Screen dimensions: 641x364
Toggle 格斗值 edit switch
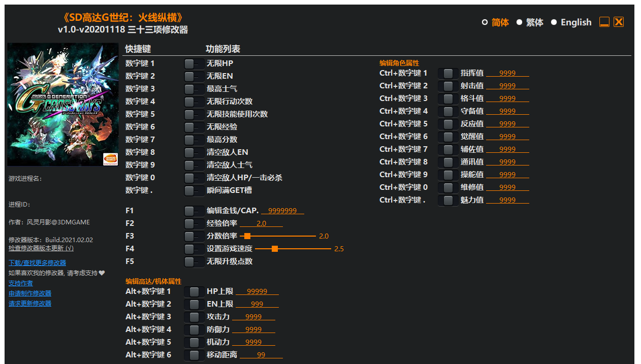tap(448, 98)
